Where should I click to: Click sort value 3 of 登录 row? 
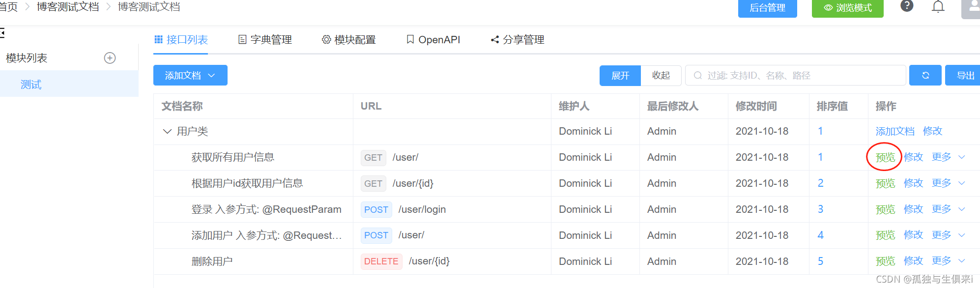point(820,209)
